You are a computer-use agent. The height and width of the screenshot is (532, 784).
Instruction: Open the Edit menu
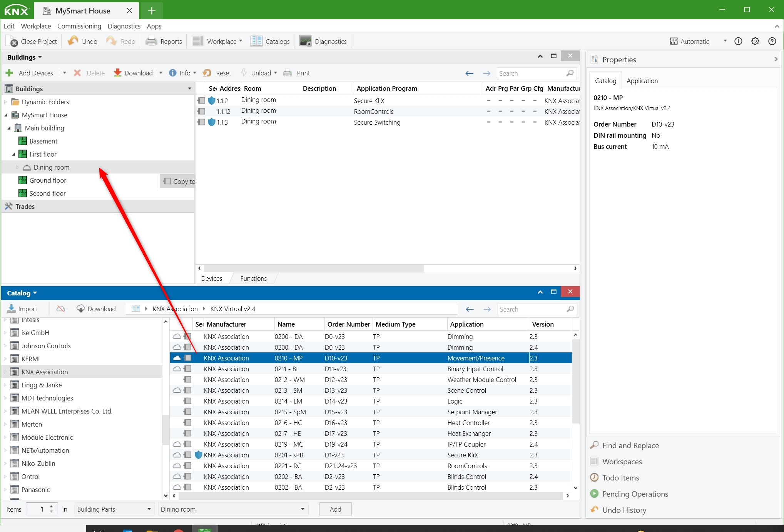[x=9, y=26]
